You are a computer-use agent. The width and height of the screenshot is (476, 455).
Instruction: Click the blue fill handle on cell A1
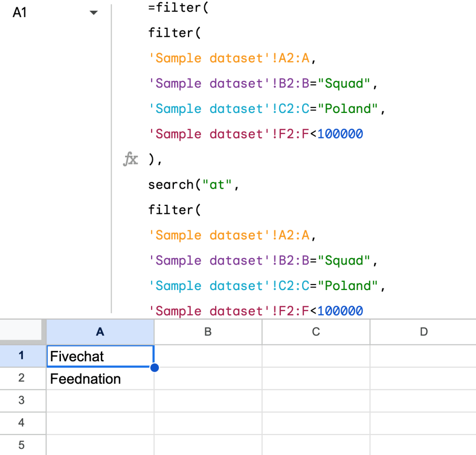[x=154, y=367]
